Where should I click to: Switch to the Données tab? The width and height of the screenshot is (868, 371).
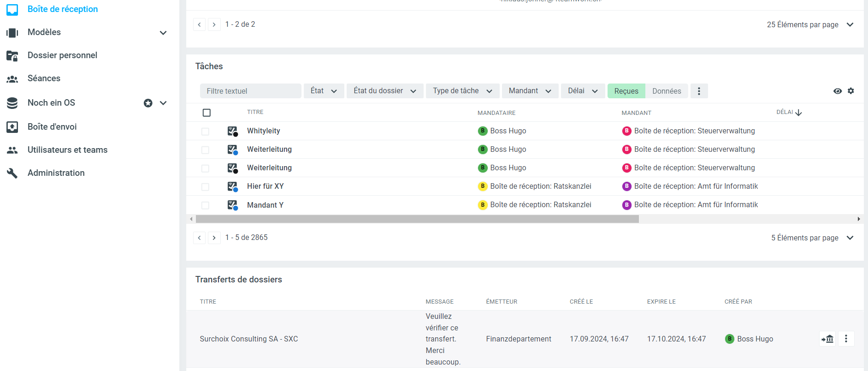click(x=667, y=91)
